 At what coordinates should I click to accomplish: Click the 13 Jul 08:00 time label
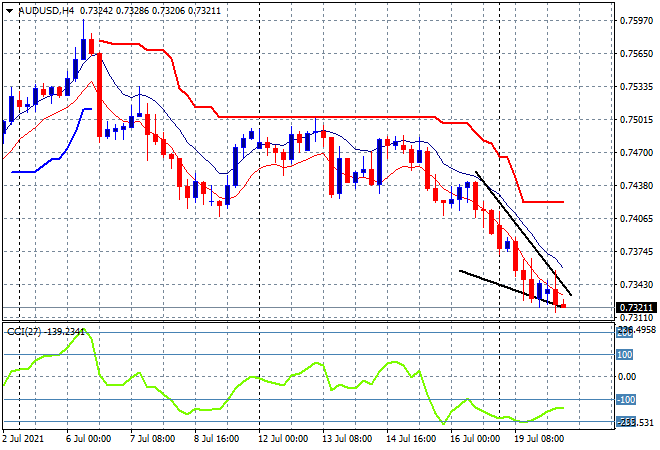[347, 439]
